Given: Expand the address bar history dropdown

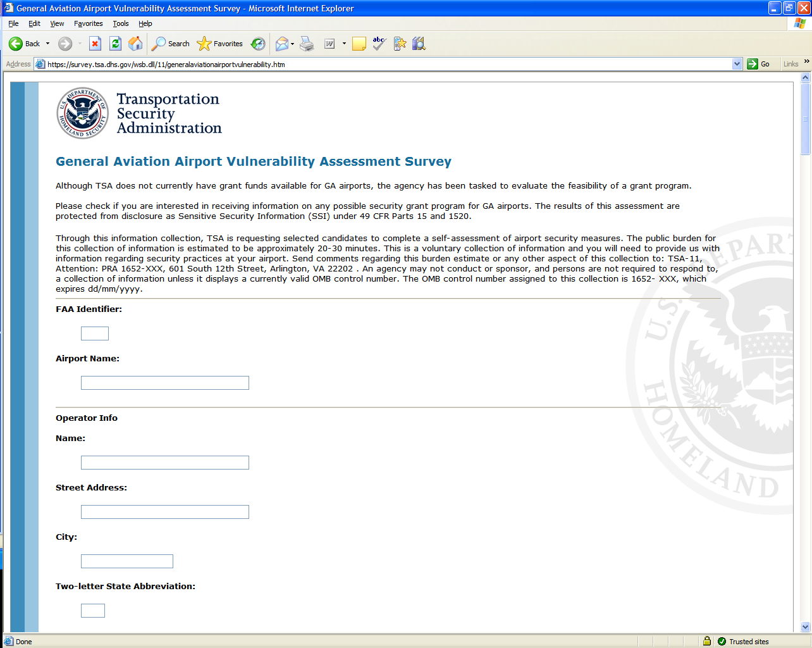Looking at the screenshot, I should click(x=737, y=64).
